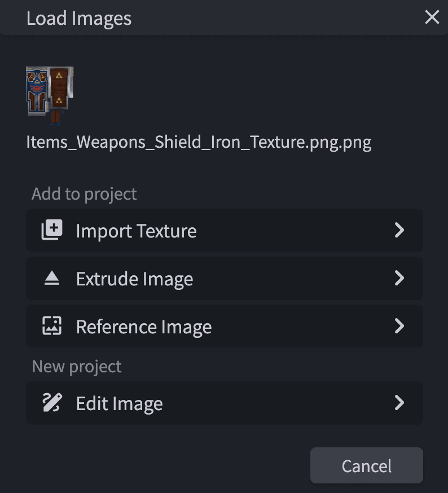Open Import Texture options via its chevron
Viewport: 448px width, 493px height.
pyautogui.click(x=400, y=230)
